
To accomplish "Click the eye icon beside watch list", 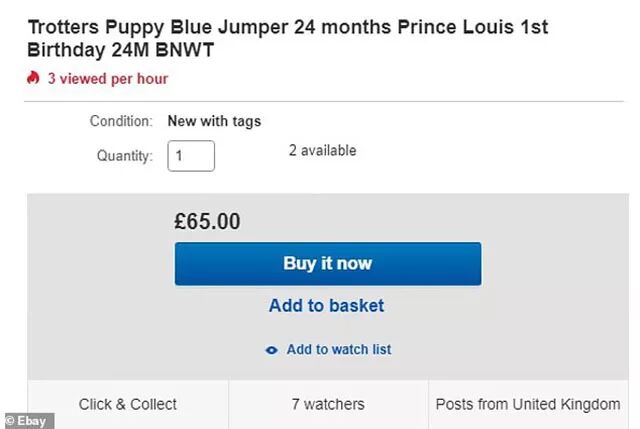I will point(271,350).
